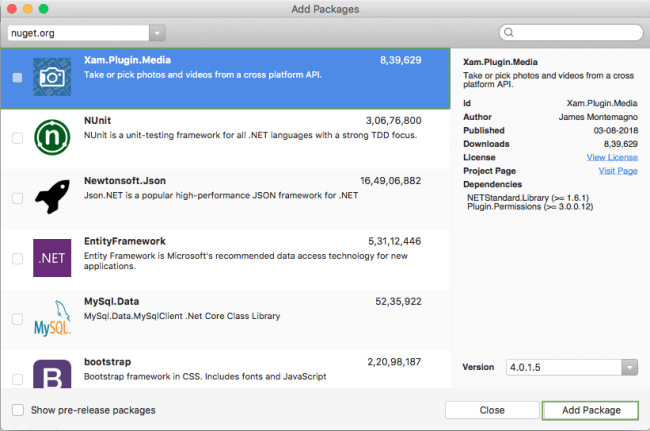Click the Newtonsoft.Json rocket icon
650x431 pixels.
[52, 198]
